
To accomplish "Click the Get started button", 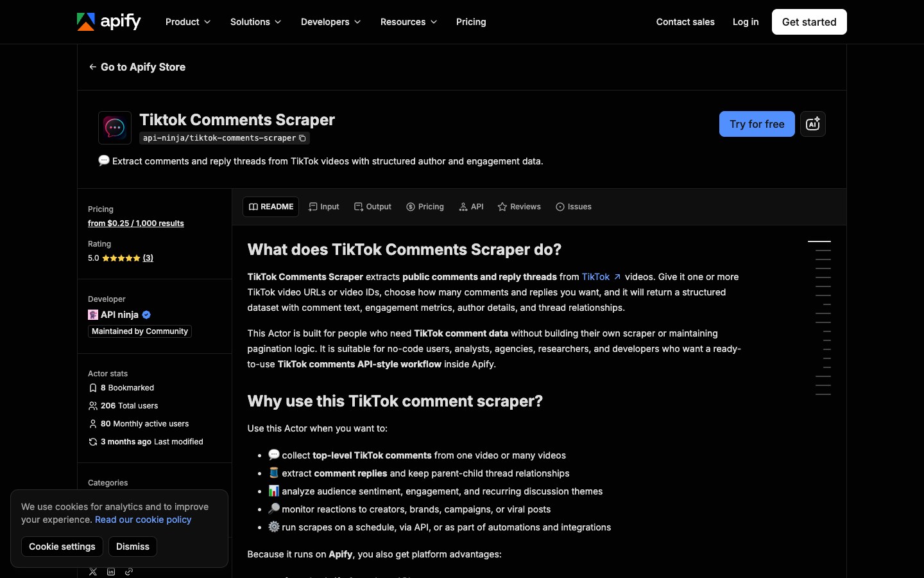I will pyautogui.click(x=809, y=22).
